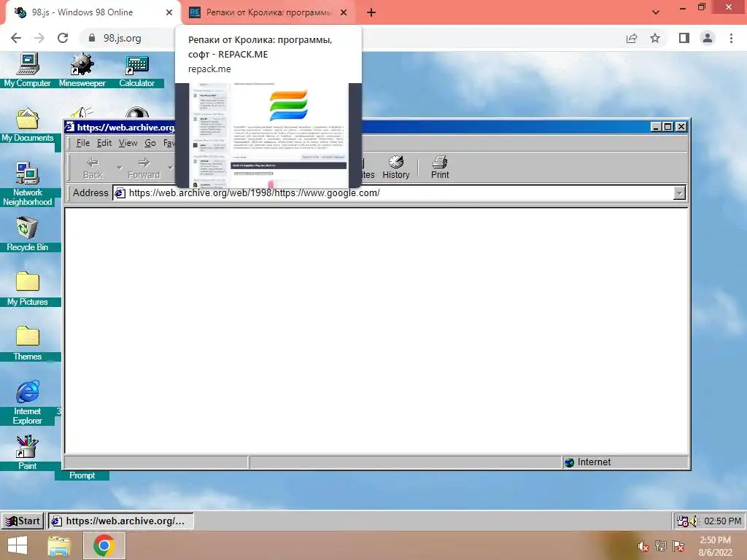Click the Action Center flag icon
Screen dimensions: 747x560
click(678, 546)
